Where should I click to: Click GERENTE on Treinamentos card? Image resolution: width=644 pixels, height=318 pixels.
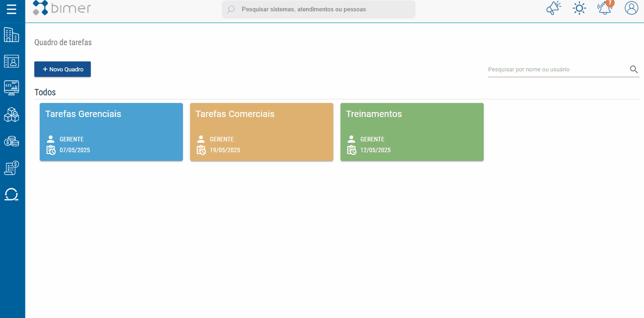[372, 139]
